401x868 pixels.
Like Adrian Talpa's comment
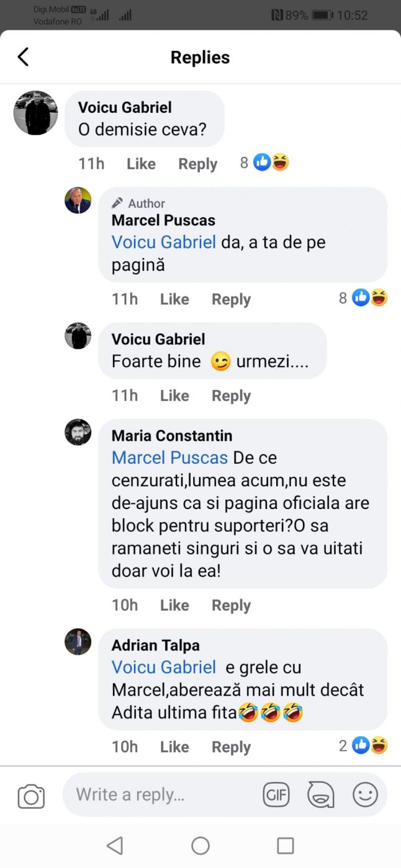tap(174, 747)
